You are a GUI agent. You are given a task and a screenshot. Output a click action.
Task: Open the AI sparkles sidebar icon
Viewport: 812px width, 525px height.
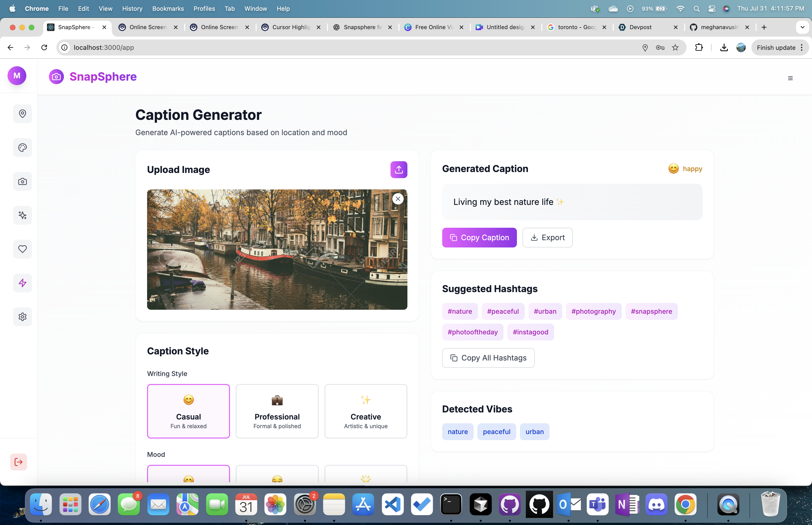coord(23,215)
